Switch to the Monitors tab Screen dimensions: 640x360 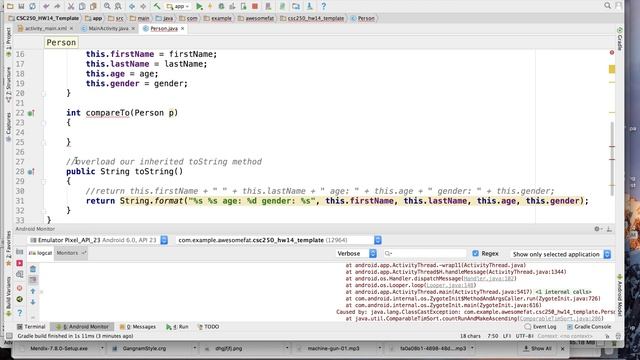pos(71,253)
